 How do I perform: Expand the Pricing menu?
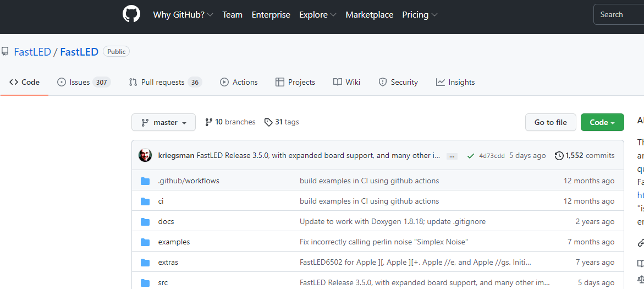tap(420, 15)
